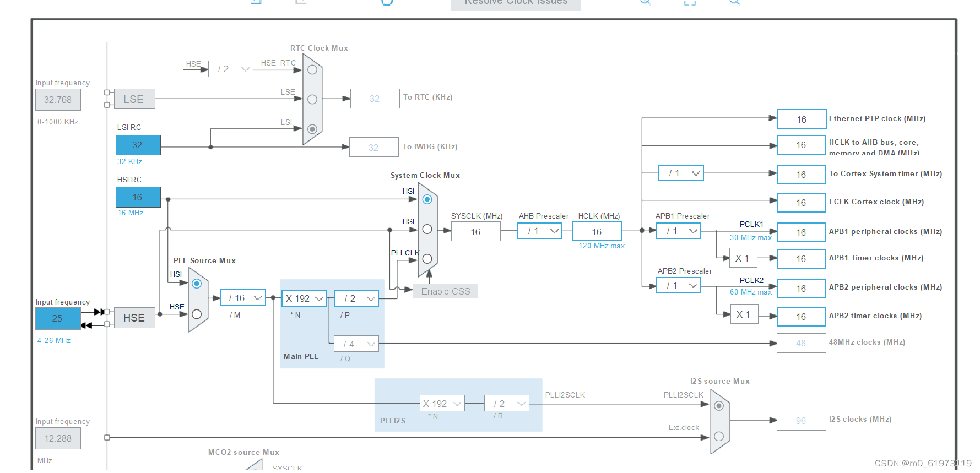Click the APB1 Timer X 1 multiplier box
Image resolution: width=980 pixels, height=473 pixels.
[x=743, y=258]
